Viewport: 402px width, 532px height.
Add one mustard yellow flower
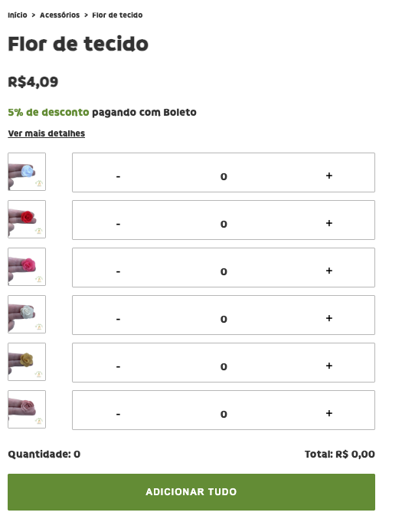328,366
